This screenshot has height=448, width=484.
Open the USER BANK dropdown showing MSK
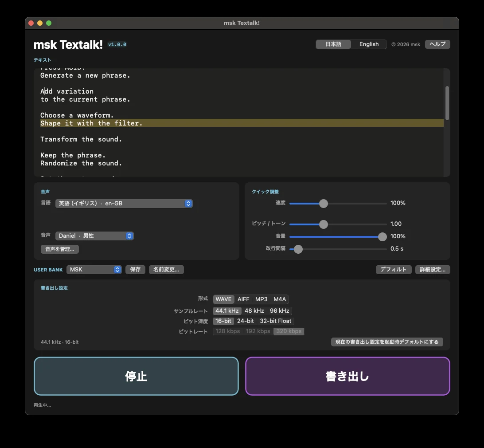pyautogui.click(x=94, y=269)
